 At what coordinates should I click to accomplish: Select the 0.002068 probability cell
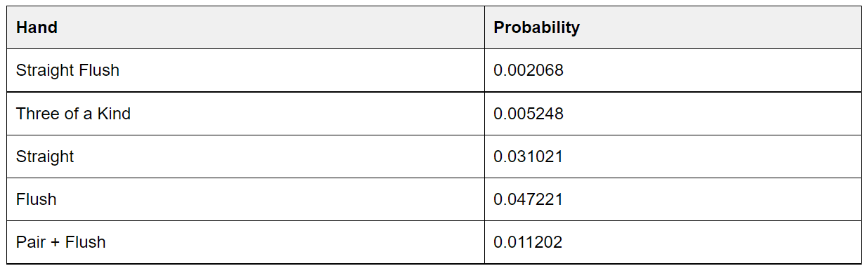click(x=673, y=70)
